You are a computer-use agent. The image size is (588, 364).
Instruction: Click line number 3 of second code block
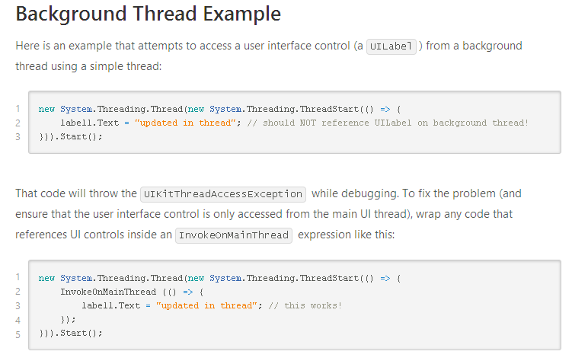tap(18, 305)
